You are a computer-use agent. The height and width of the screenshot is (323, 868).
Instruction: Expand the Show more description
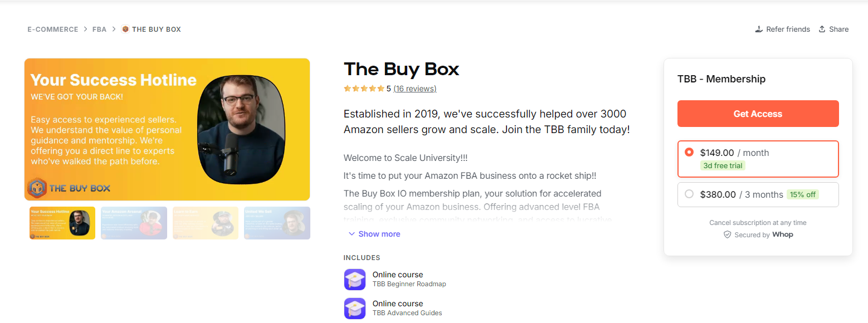[x=379, y=233]
